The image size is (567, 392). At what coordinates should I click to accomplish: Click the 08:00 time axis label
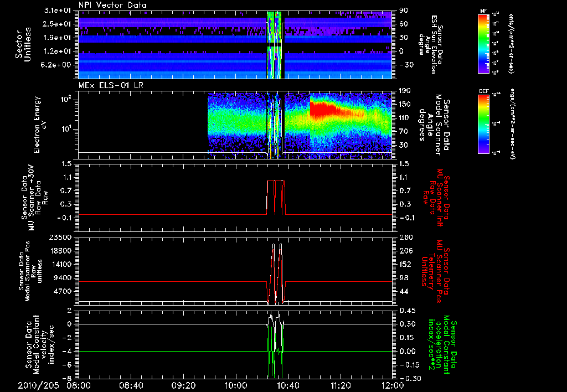point(79,386)
